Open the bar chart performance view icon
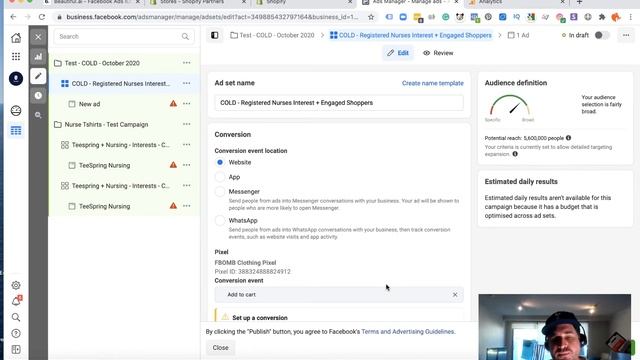This screenshot has height=360, width=640. (x=38, y=57)
